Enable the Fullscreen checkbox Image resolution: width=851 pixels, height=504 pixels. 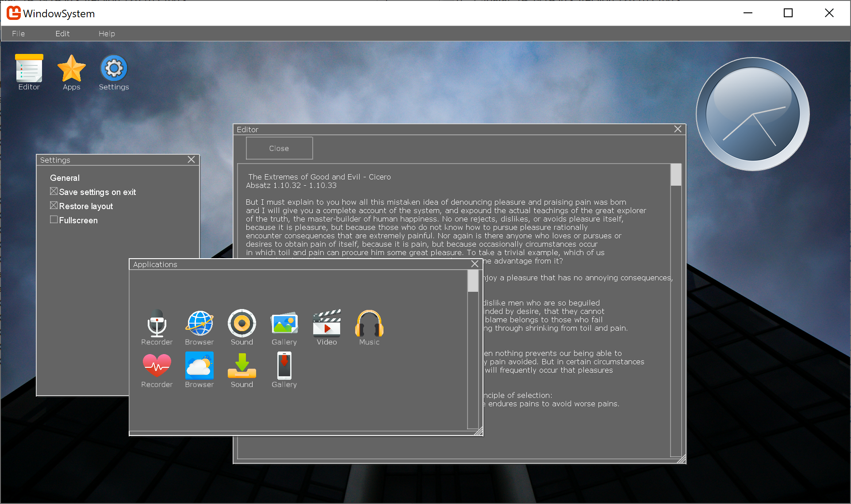(x=54, y=220)
